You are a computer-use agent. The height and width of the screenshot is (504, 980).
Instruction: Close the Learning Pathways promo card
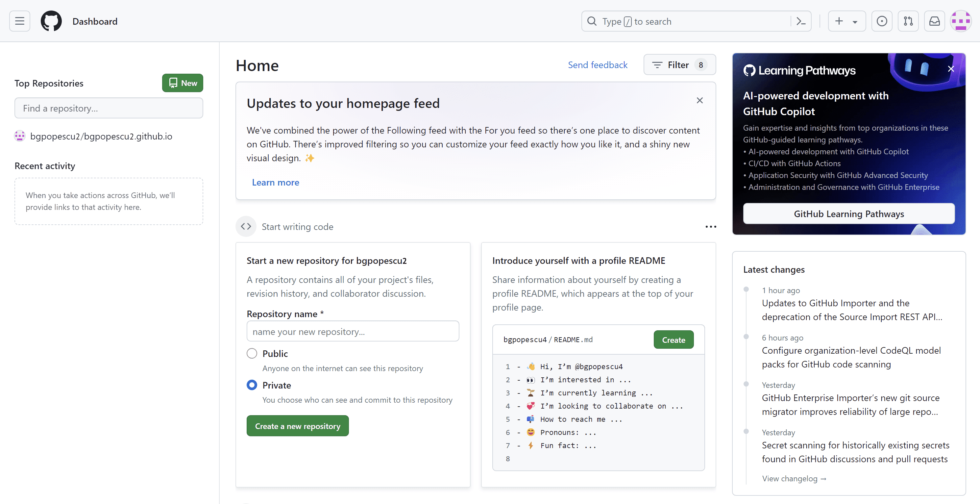(x=951, y=69)
